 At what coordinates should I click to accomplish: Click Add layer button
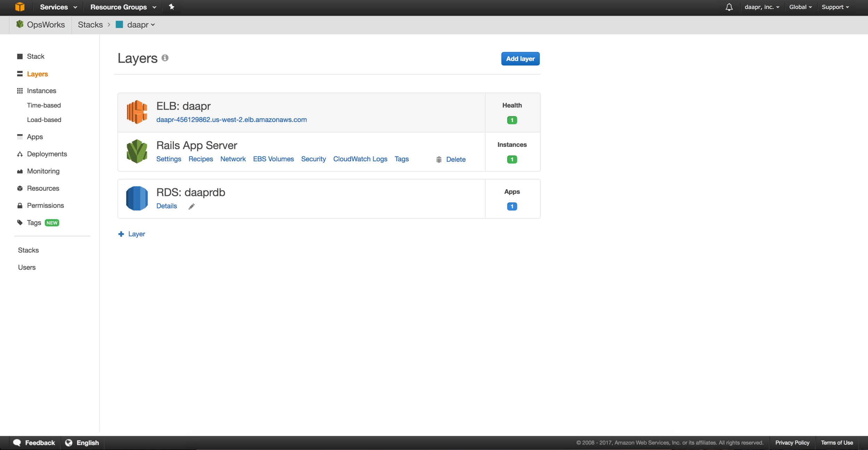(520, 58)
